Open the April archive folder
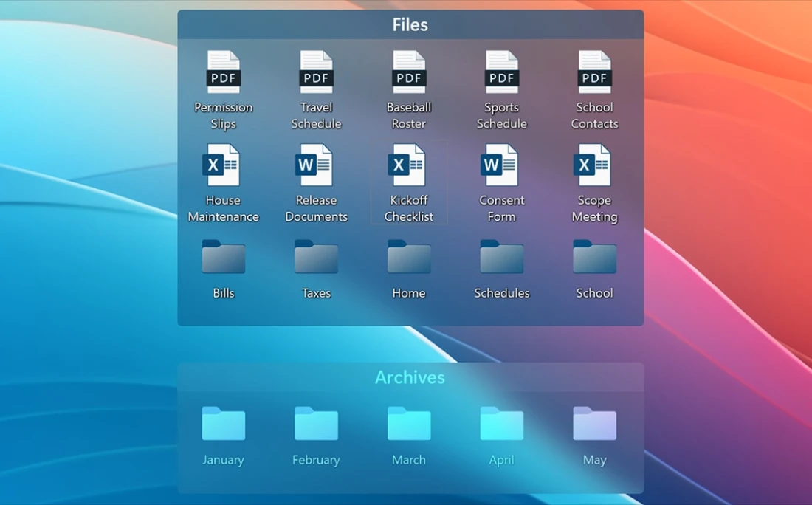Screen dimensions: 812x505 coord(502,425)
